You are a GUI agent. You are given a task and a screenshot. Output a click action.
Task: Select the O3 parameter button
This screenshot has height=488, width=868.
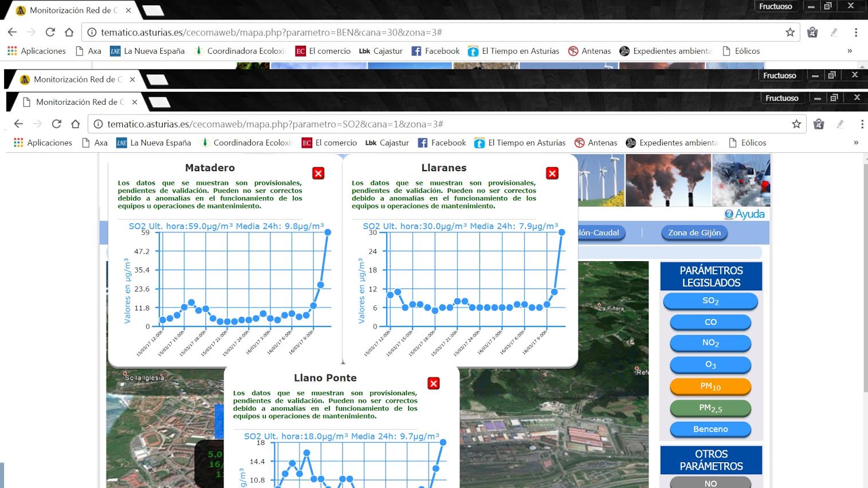pyautogui.click(x=710, y=365)
